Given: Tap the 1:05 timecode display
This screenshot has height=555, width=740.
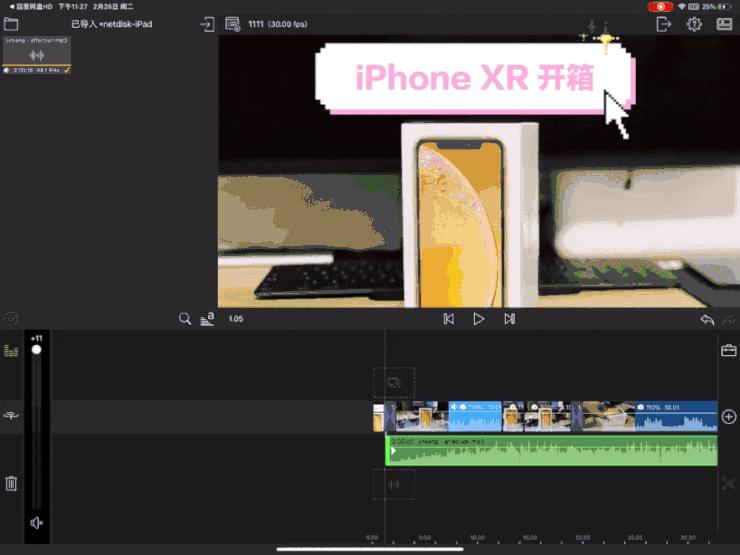Looking at the screenshot, I should [236, 319].
